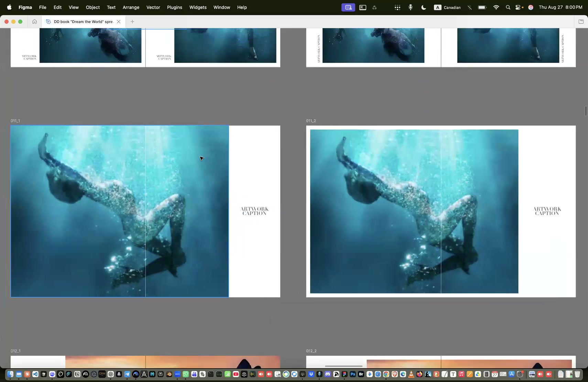
Task: Select frame label "011_1"
Action: point(15,121)
